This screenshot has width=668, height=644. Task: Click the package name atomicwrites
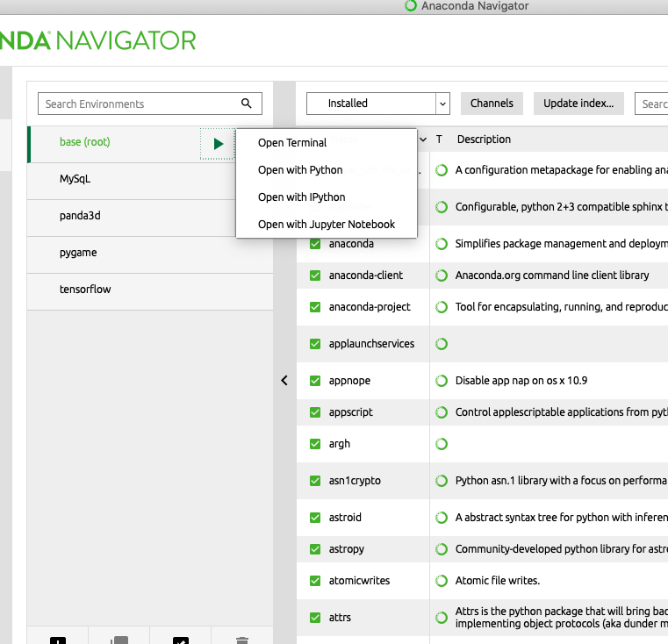(x=359, y=581)
